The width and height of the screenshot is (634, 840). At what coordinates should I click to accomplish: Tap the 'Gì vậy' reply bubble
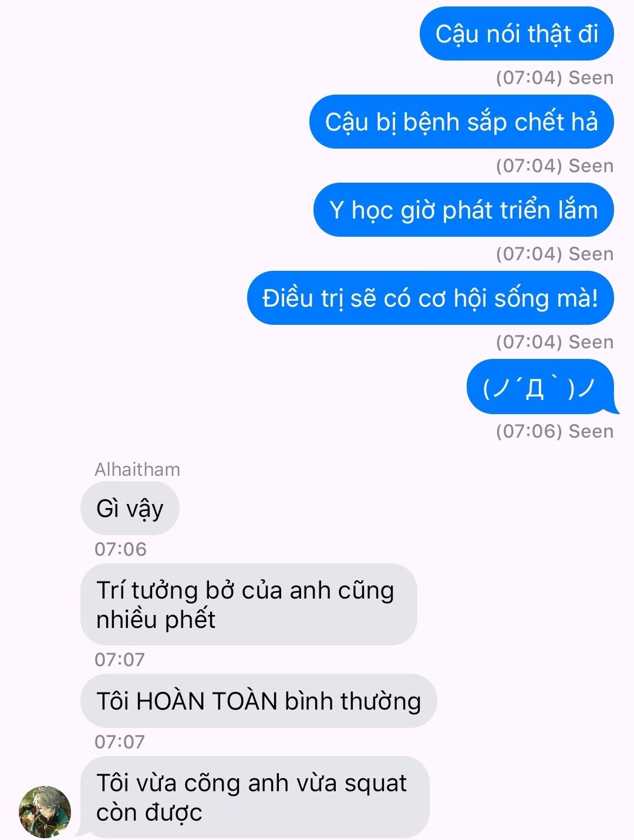tap(130, 508)
